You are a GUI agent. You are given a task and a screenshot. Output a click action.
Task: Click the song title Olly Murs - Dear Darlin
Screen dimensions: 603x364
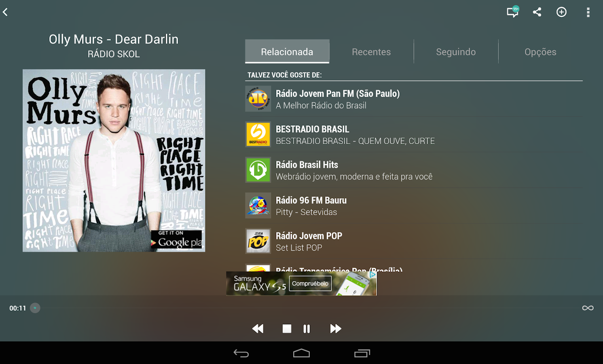(114, 39)
